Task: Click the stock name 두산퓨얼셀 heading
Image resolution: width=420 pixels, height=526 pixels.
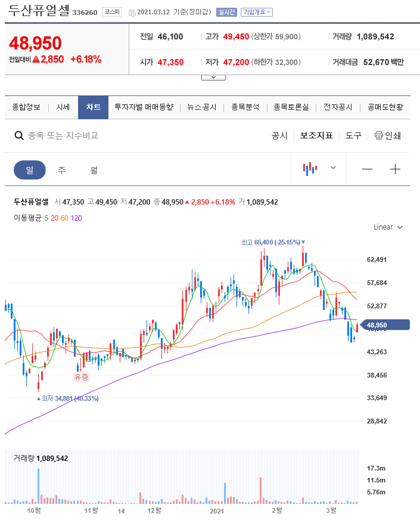Action: (x=39, y=11)
